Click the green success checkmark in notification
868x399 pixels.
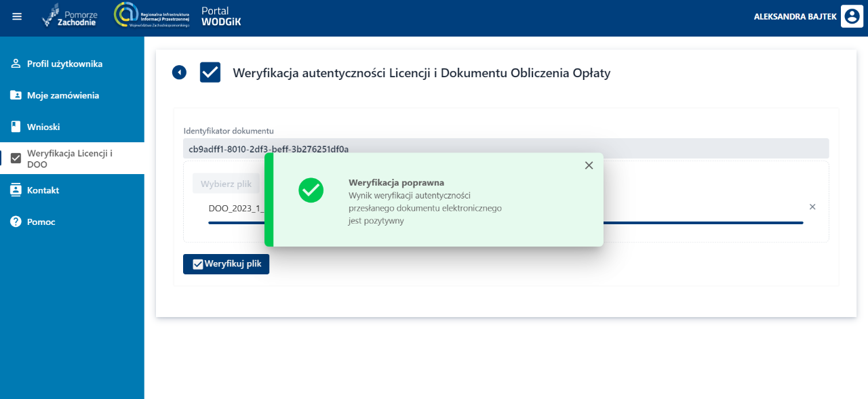click(x=311, y=190)
